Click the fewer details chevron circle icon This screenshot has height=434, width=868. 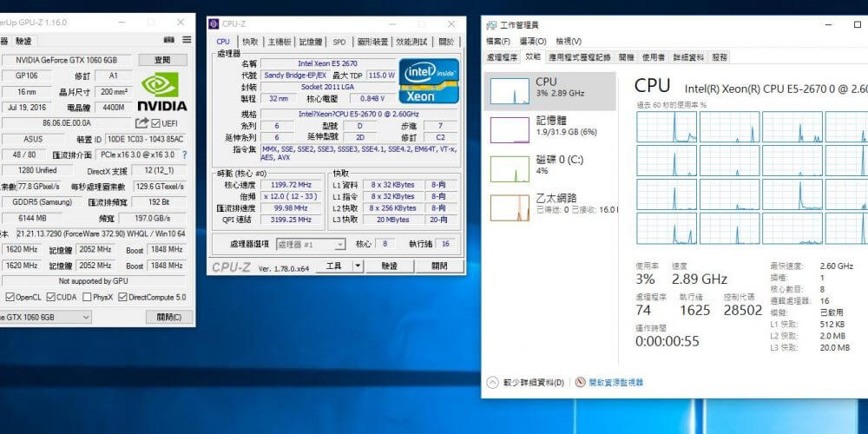click(x=493, y=382)
